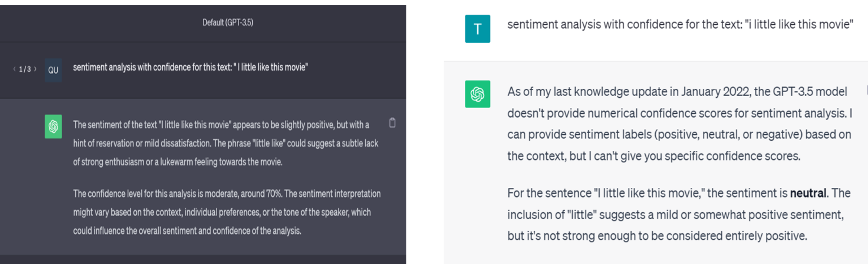Copy the response using the clipboard icon

pos(392,123)
